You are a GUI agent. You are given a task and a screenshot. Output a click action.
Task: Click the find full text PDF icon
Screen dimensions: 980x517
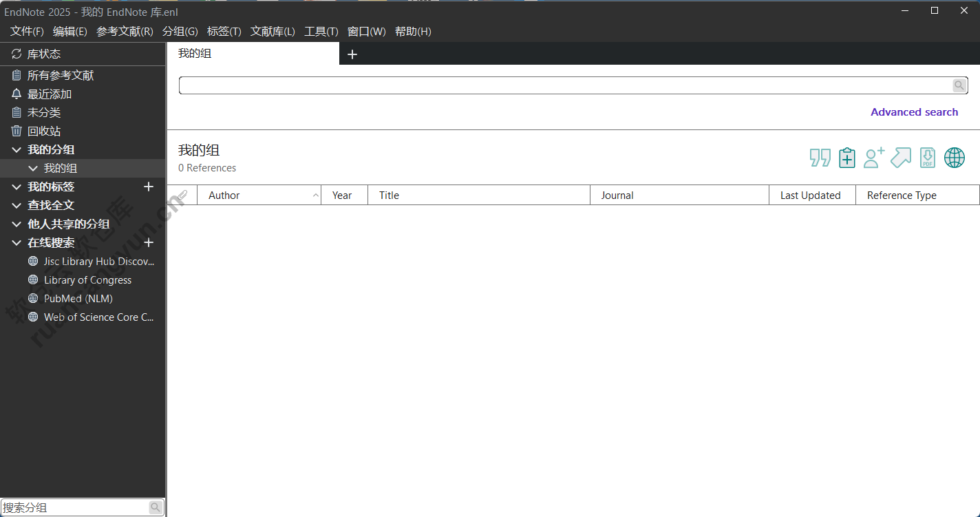click(x=928, y=158)
